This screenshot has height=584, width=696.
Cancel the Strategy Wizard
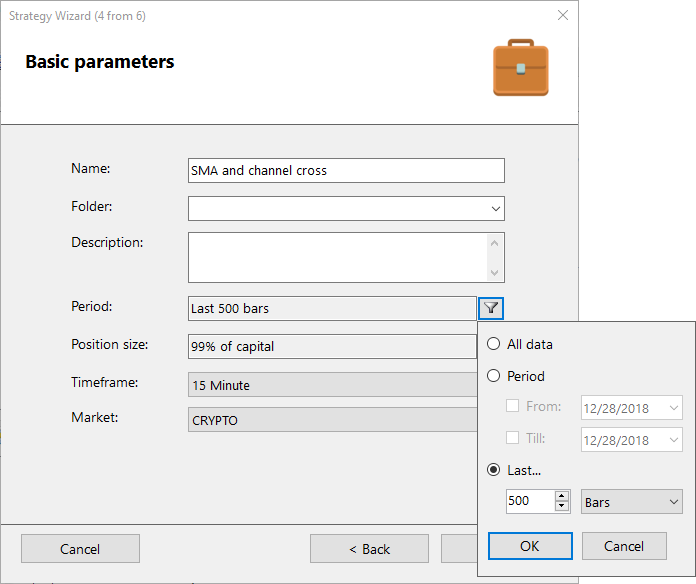pyautogui.click(x=80, y=549)
